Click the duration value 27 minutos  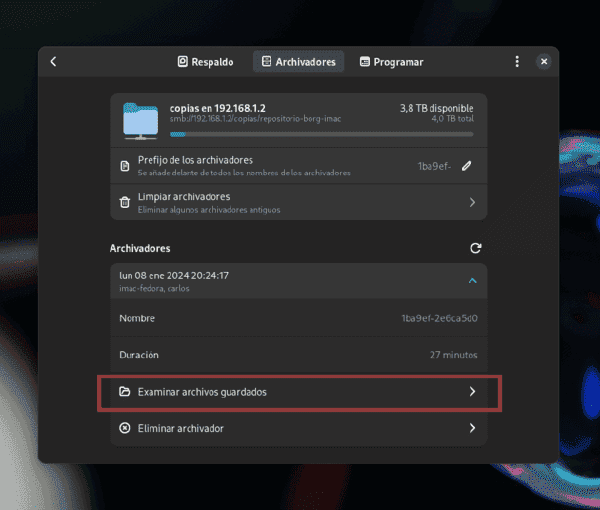pos(453,355)
